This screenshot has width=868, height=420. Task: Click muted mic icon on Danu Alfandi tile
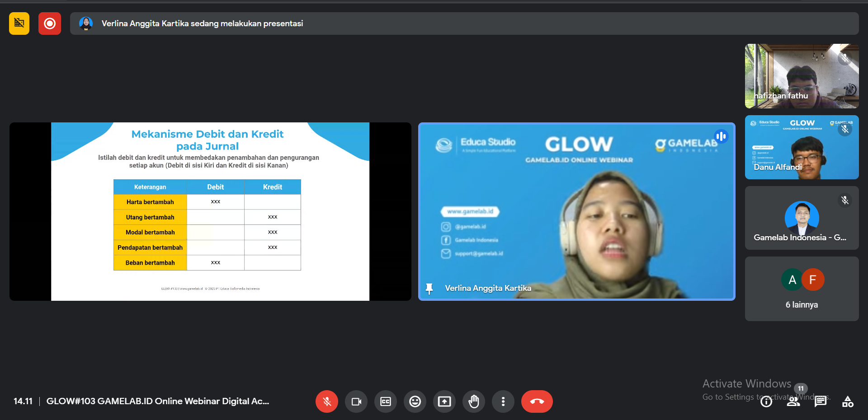click(x=845, y=130)
